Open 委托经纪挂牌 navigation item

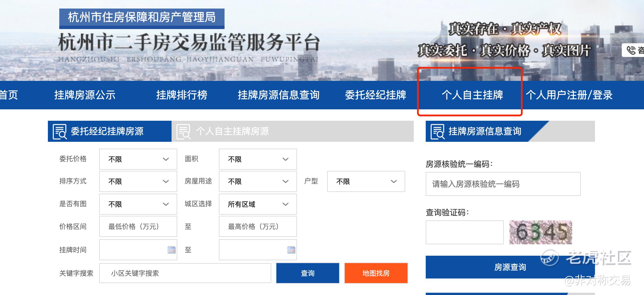click(x=376, y=95)
